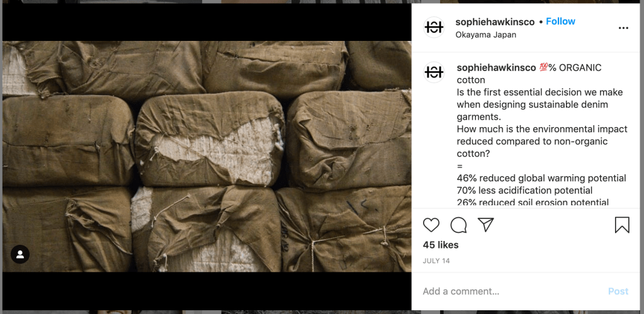This screenshot has height=314, width=644.
Task: Click the Post comment button
Action: tap(618, 291)
